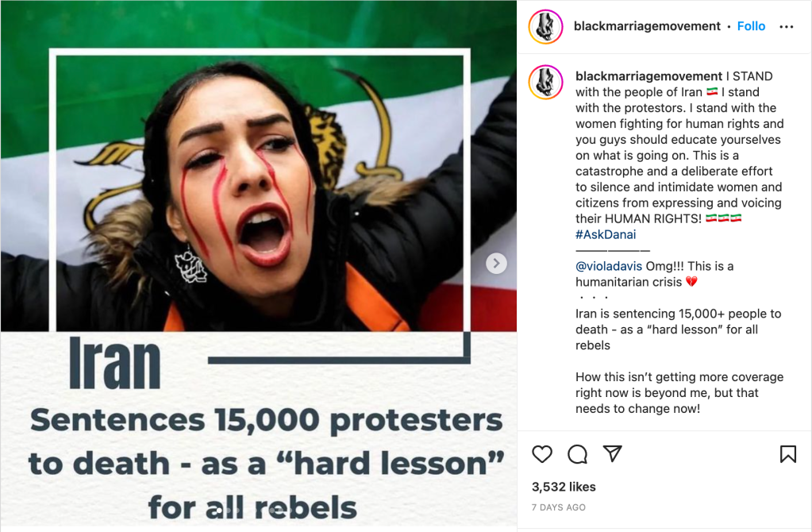
Task: Click the blackmarriagemovement avatar in the post header
Action: [x=545, y=27]
